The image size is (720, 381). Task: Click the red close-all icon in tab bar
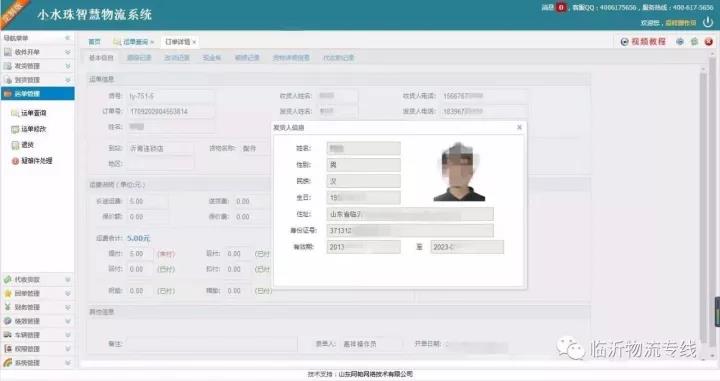(x=709, y=42)
